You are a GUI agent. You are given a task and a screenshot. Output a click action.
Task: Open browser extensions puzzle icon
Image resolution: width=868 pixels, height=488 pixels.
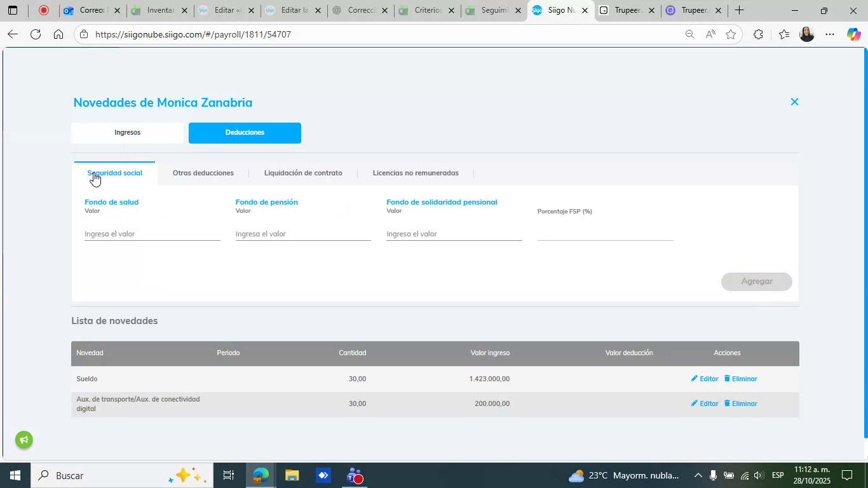click(758, 34)
